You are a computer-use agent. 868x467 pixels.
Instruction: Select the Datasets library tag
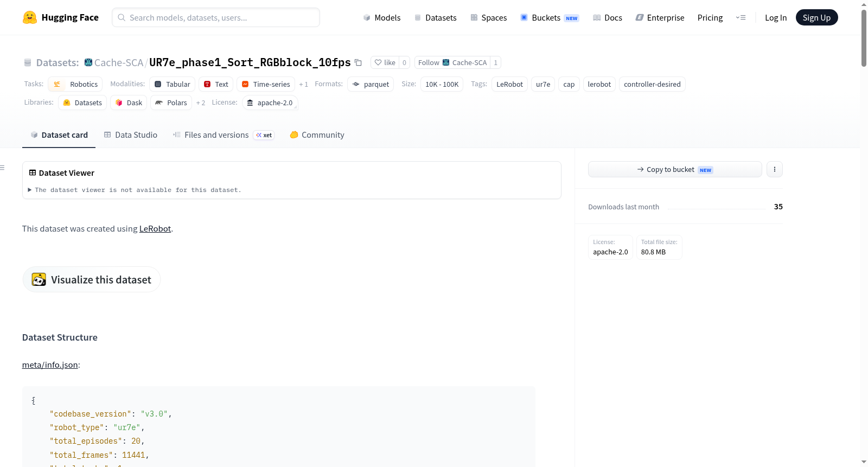point(82,103)
